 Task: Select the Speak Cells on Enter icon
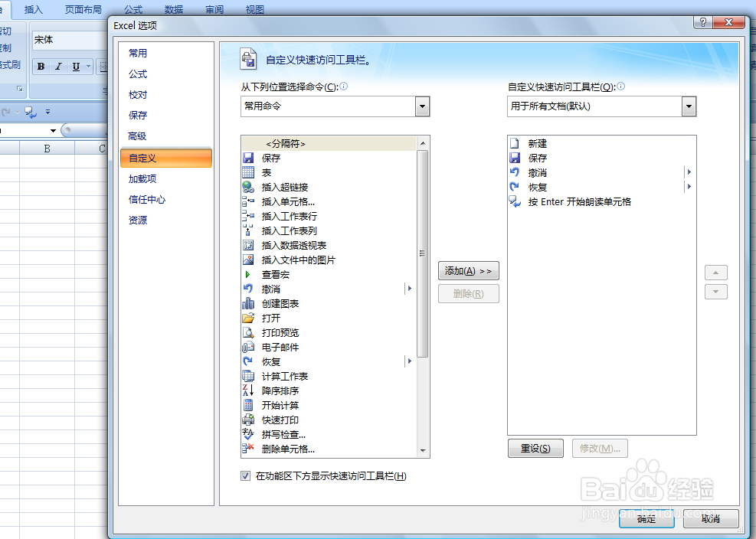tap(515, 201)
